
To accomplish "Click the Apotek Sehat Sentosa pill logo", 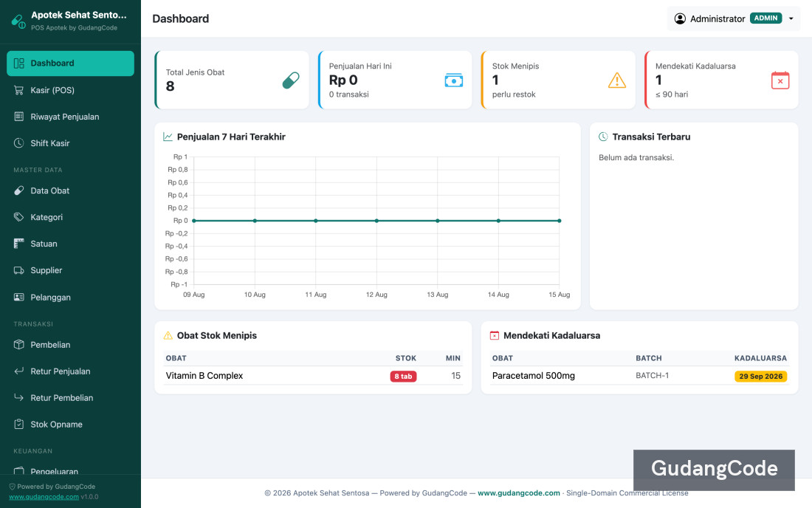I will pos(18,21).
